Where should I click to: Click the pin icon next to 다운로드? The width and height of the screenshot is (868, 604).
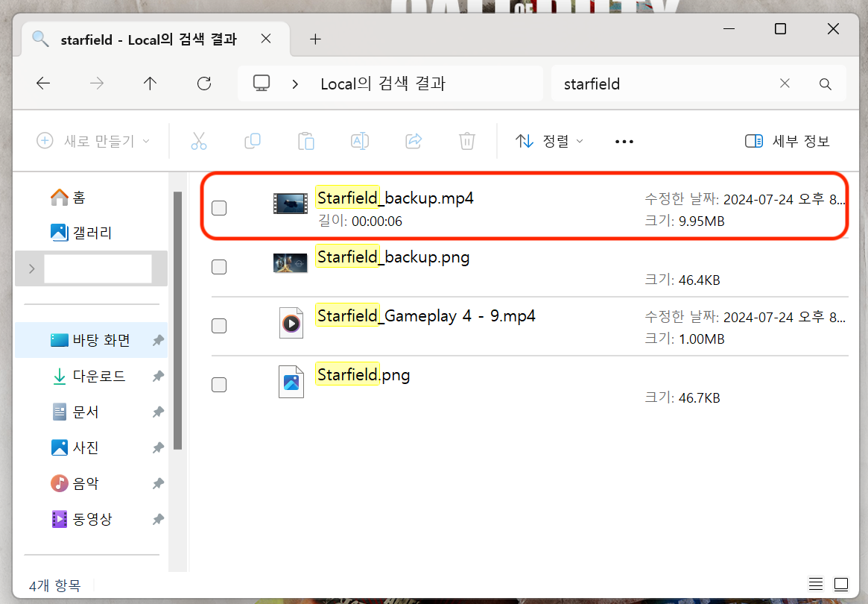pyautogui.click(x=158, y=377)
